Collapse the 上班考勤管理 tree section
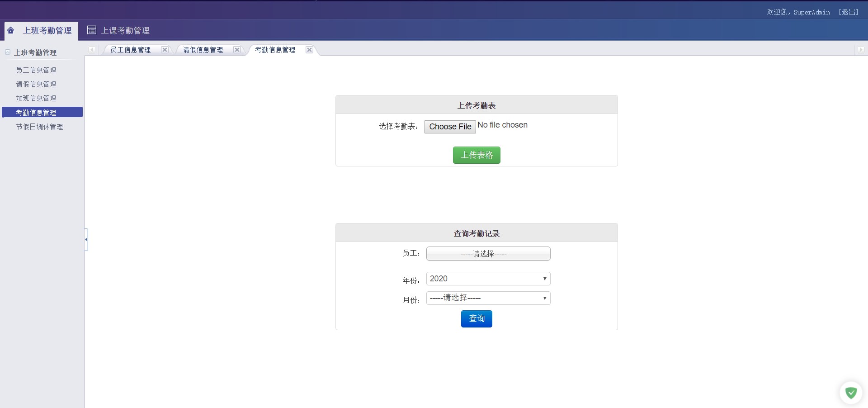 (x=8, y=52)
